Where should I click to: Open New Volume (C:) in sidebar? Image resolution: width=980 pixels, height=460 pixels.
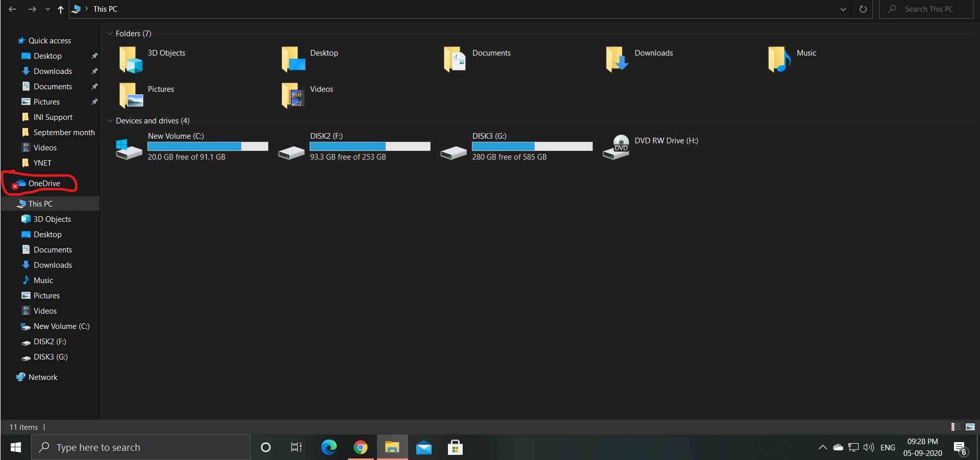click(61, 326)
